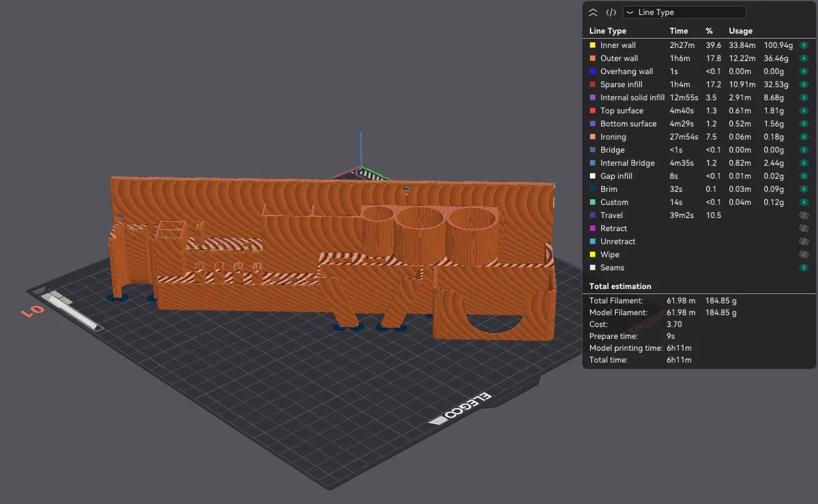
Task: Hide Overhang wall using its eye icon
Action: pyautogui.click(x=804, y=72)
